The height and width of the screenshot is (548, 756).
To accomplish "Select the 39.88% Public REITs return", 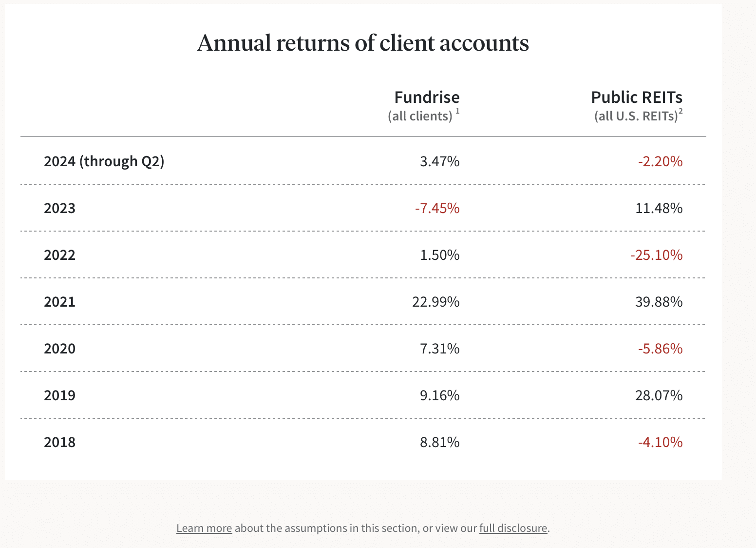I will 659,302.
